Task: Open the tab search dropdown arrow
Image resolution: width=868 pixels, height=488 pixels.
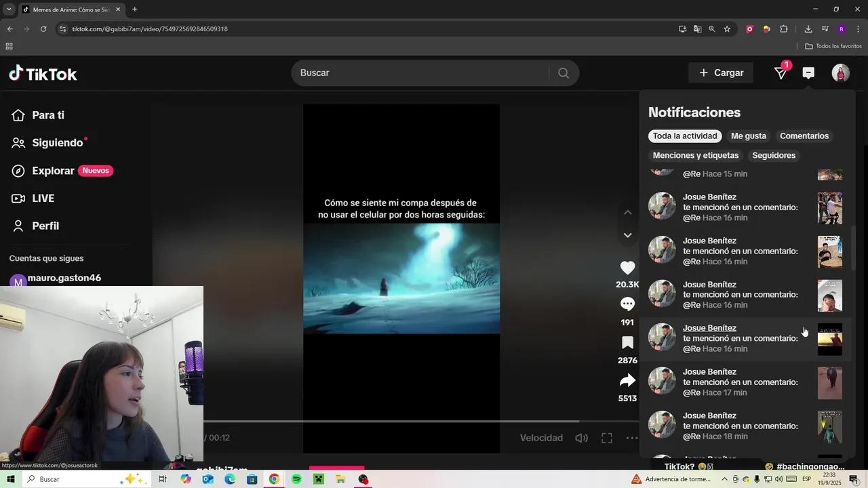Action: click(9, 9)
